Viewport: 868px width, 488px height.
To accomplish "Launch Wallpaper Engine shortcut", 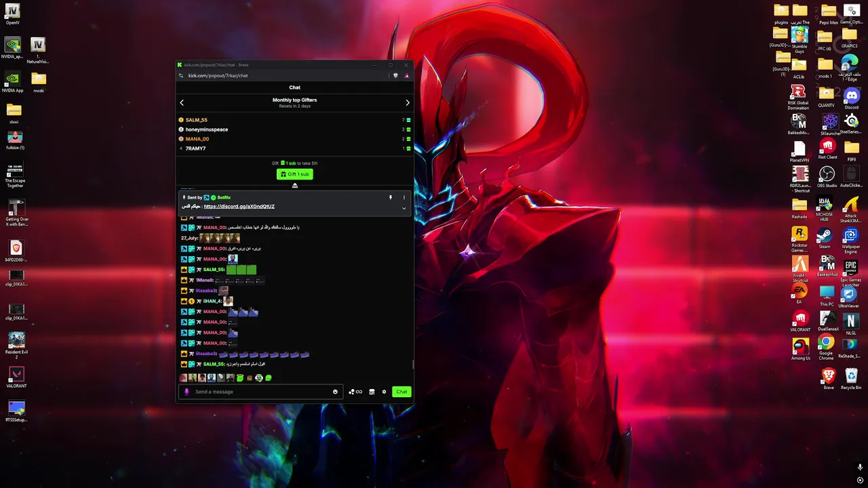I will tap(850, 241).
